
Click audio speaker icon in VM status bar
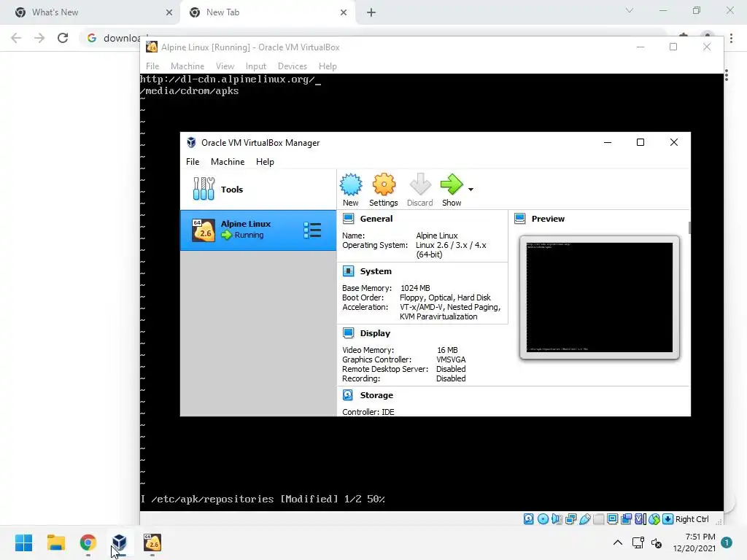point(557,519)
